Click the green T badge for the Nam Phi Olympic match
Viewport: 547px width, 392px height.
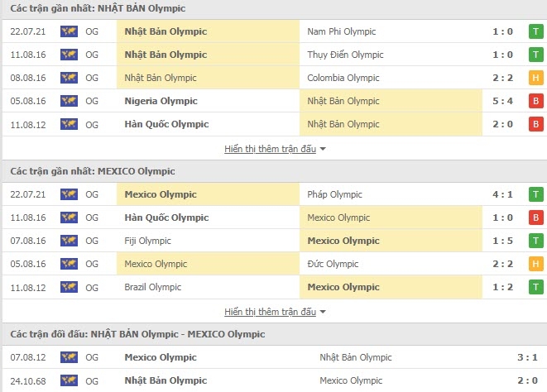pyautogui.click(x=536, y=31)
